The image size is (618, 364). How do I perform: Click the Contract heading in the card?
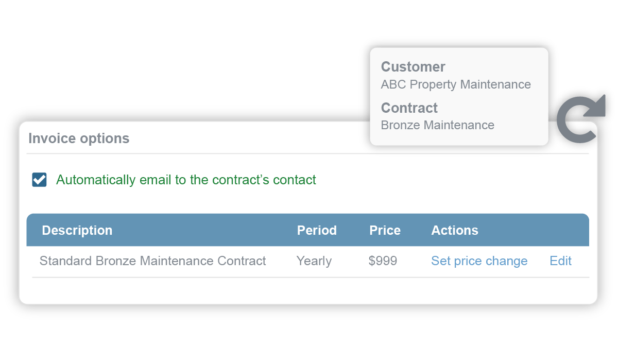point(409,108)
